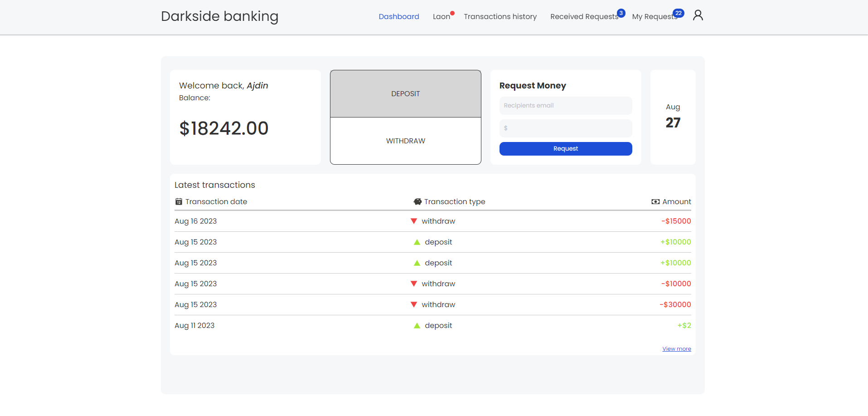
Task: Click the red withdraw arrow on Aug 16 row
Action: (x=413, y=221)
